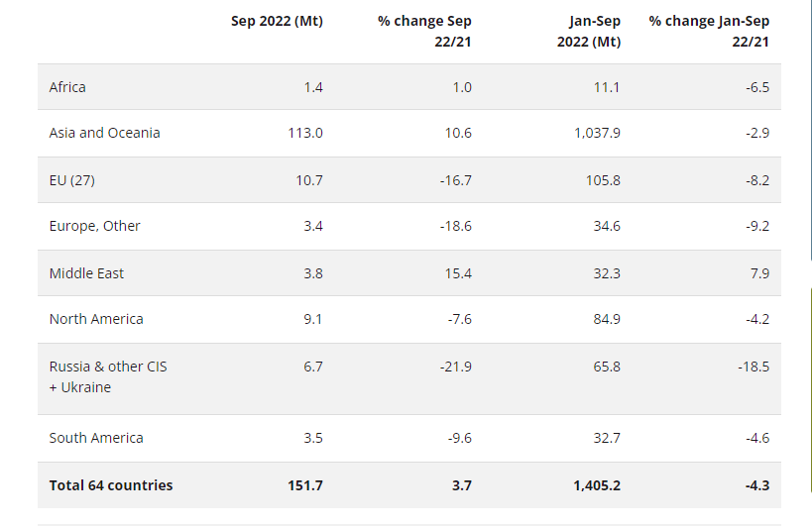Click the Asia and Oceania row label
Viewport: 812px width, 526px height.
pyautogui.click(x=104, y=133)
